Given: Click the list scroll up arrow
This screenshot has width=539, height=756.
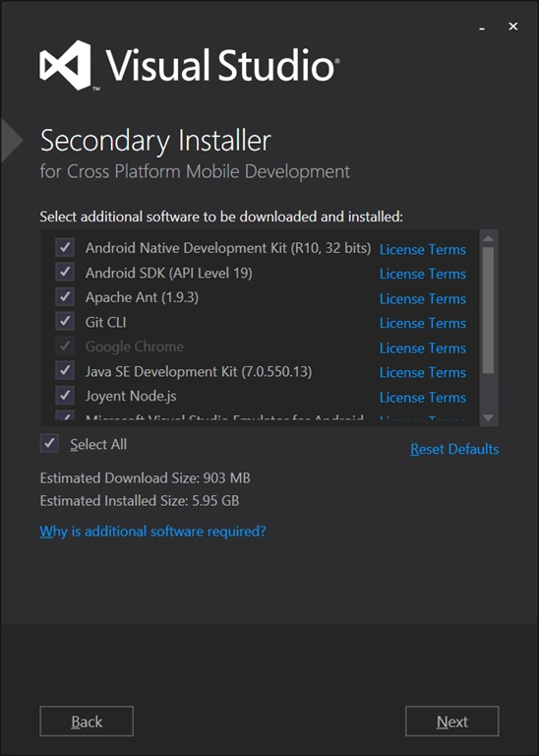Looking at the screenshot, I should pyautogui.click(x=488, y=238).
